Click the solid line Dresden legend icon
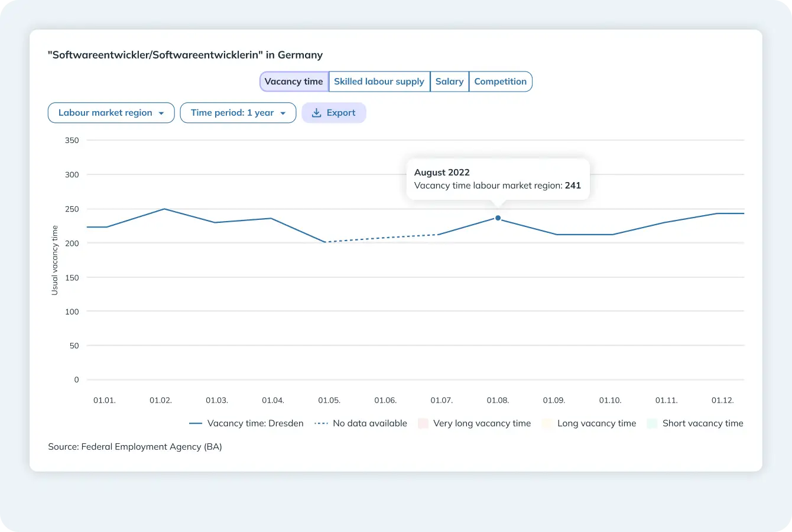This screenshot has height=532, width=792. click(x=196, y=424)
